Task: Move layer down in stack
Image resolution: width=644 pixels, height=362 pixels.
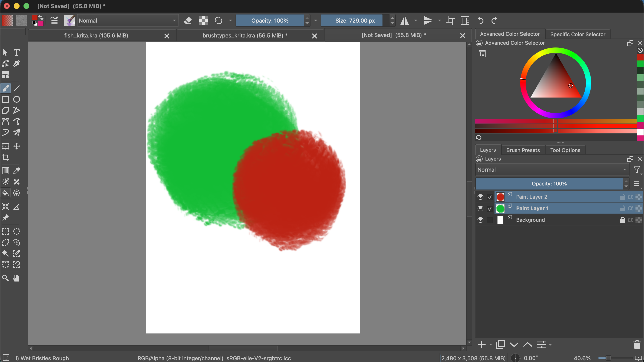Action: pyautogui.click(x=514, y=345)
